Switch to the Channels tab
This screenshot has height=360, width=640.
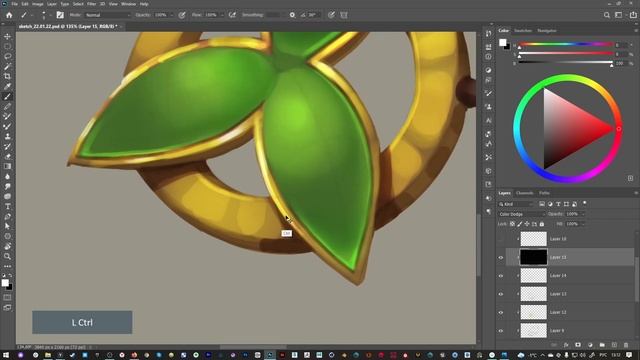click(524, 193)
